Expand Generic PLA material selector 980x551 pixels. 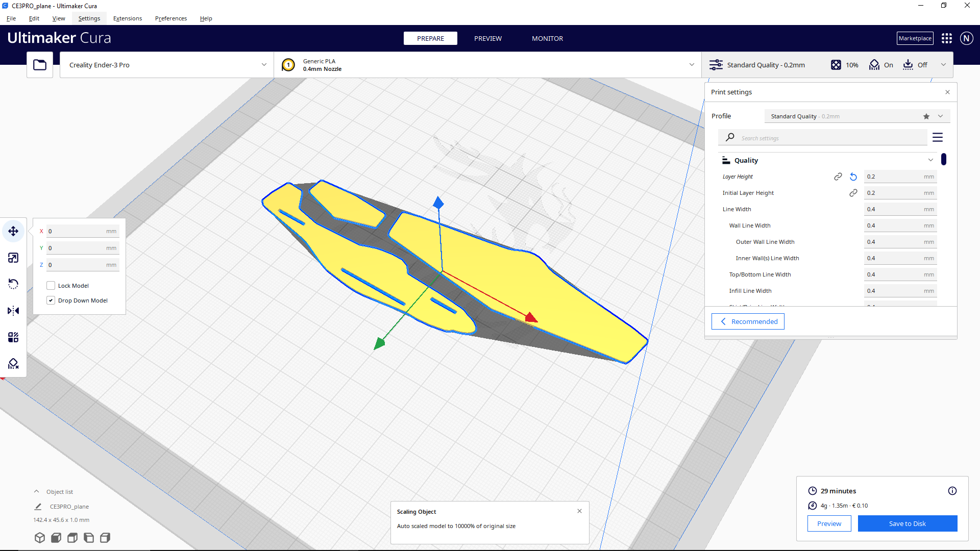(x=487, y=65)
